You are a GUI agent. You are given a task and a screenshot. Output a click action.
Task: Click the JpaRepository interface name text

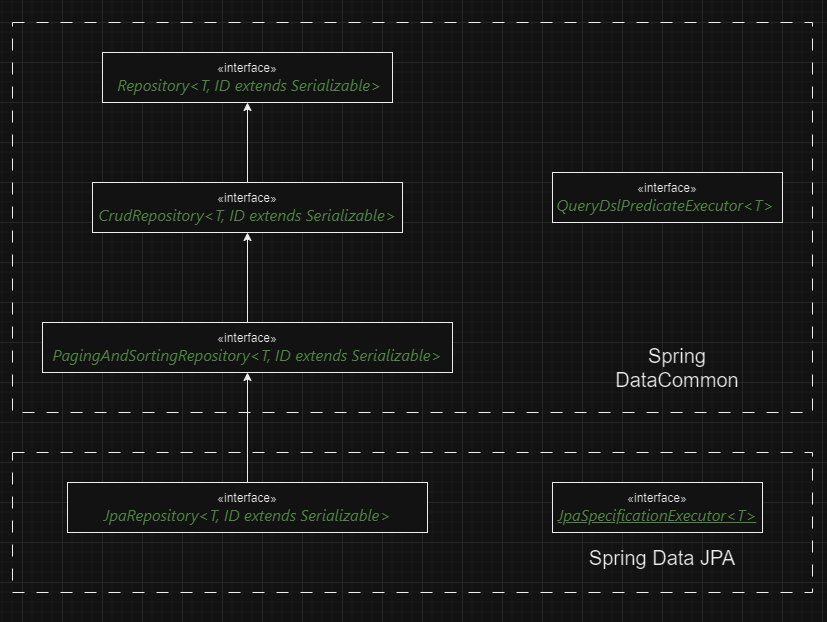pyautogui.click(x=247, y=516)
